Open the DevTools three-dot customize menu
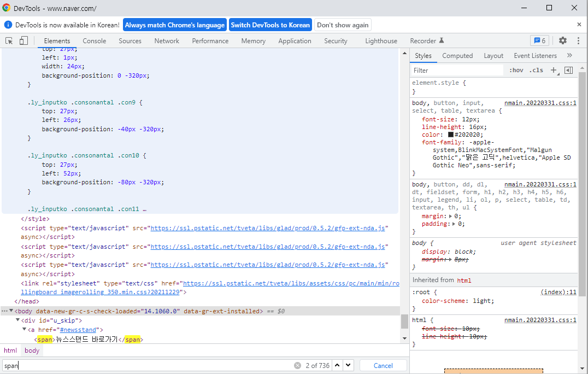 pyautogui.click(x=578, y=40)
